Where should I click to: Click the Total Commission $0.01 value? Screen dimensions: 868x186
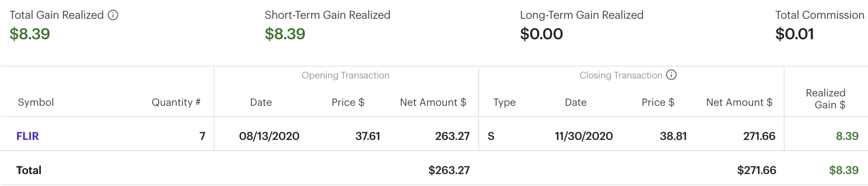tap(794, 34)
